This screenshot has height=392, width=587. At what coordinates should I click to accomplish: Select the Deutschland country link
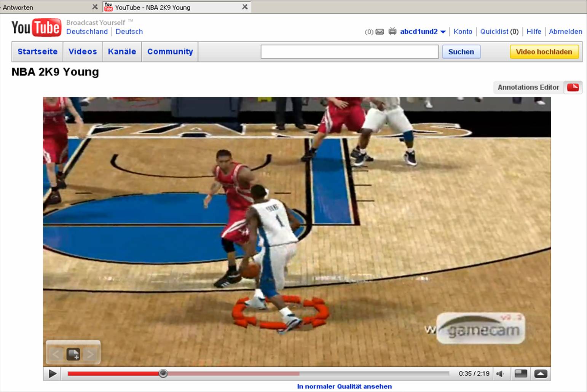point(87,32)
